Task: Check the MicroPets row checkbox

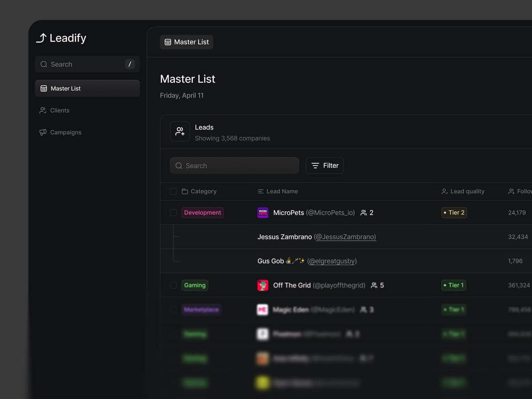Action: point(173,213)
